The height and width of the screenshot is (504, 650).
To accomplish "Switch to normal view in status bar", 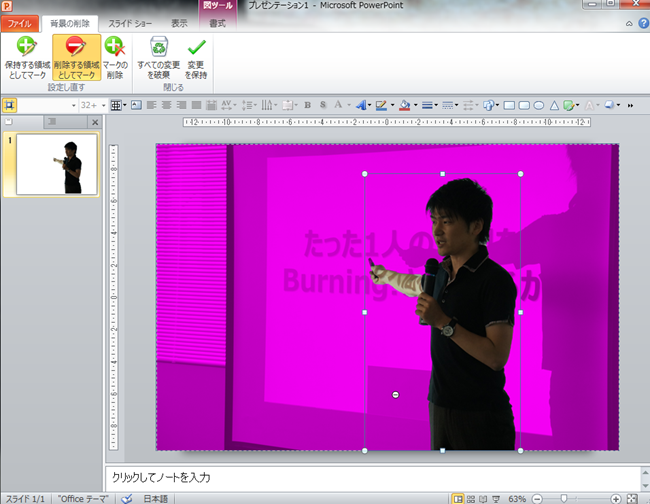I will (x=457, y=498).
